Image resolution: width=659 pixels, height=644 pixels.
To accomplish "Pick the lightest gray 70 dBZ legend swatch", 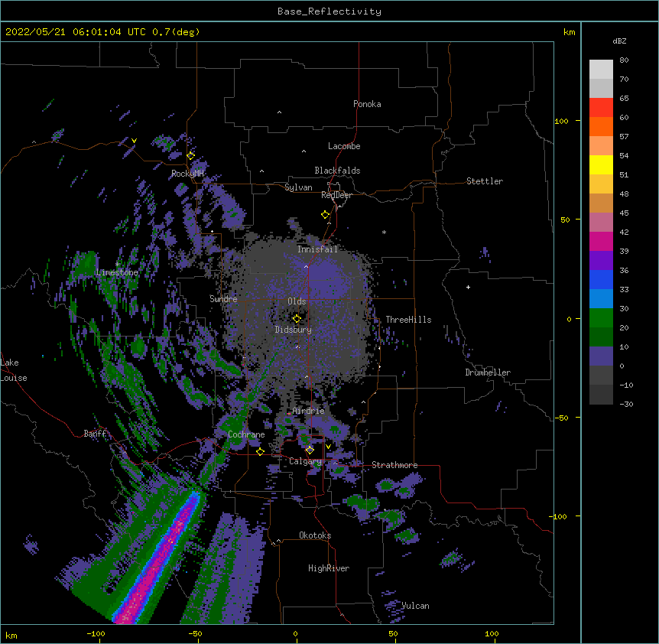I will [601, 70].
